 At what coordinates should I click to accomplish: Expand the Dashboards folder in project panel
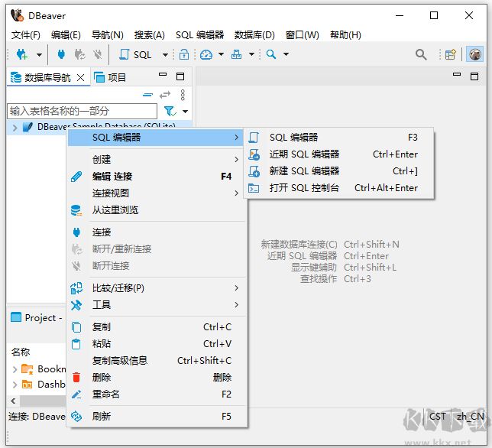tap(15, 385)
